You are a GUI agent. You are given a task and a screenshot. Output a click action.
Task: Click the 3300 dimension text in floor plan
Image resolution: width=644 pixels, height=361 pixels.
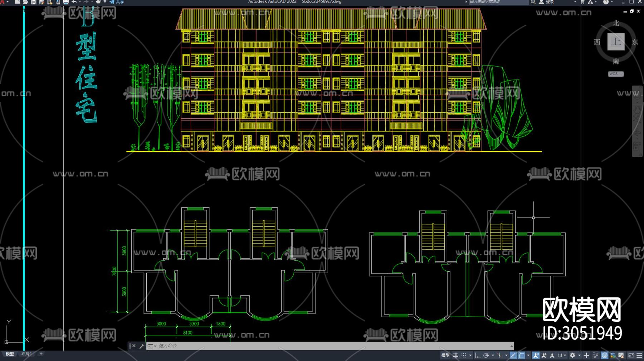(x=194, y=324)
